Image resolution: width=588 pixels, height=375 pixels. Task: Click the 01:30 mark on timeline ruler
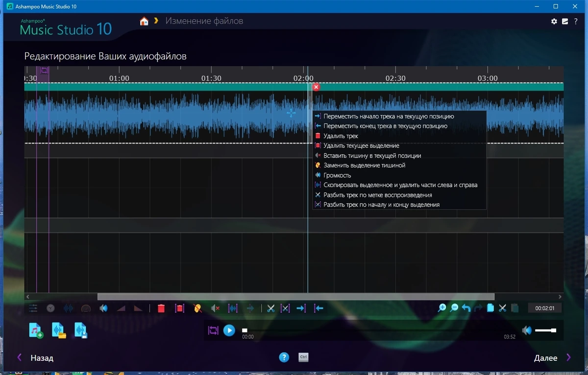pos(211,78)
